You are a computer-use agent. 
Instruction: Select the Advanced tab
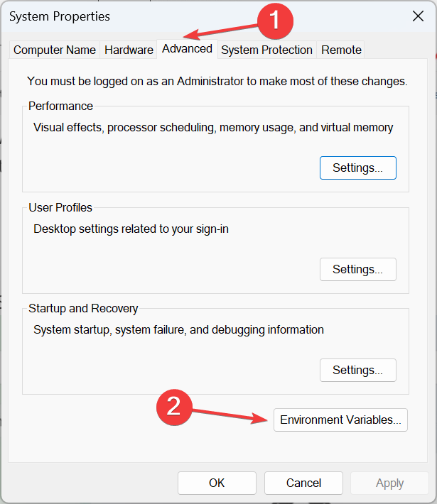click(187, 49)
